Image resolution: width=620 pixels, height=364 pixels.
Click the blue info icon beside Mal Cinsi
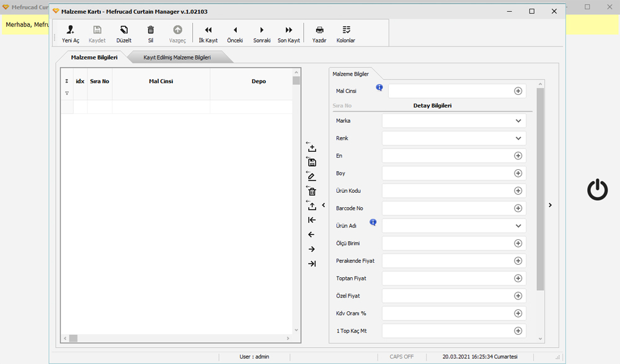(x=379, y=87)
